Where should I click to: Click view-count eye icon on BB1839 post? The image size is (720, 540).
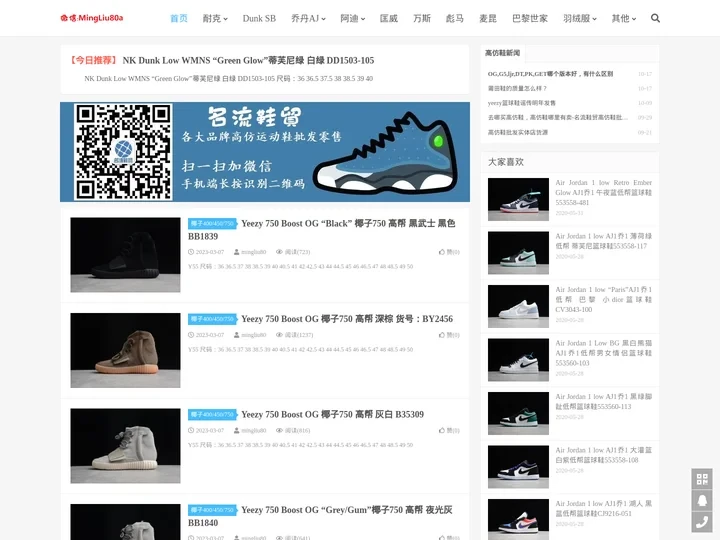pos(279,252)
